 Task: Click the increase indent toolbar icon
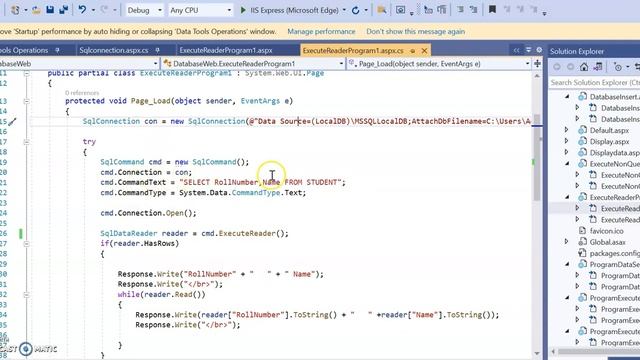(473, 9)
